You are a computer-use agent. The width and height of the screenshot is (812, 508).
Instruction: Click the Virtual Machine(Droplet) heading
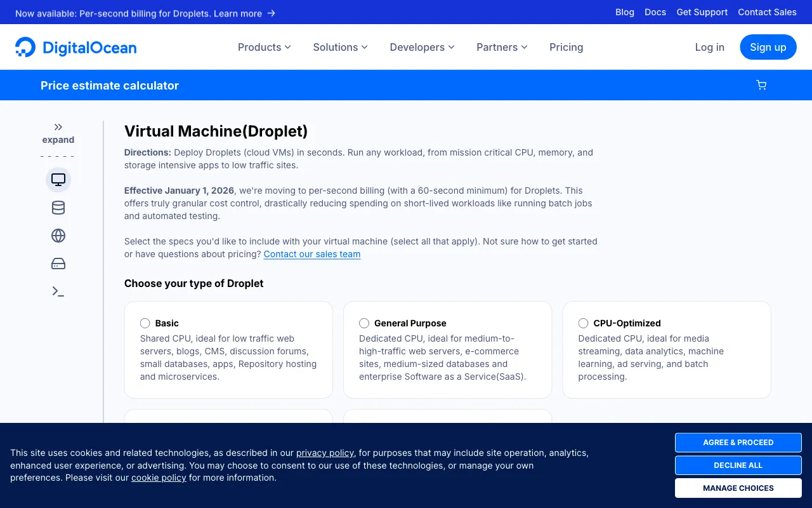216,131
